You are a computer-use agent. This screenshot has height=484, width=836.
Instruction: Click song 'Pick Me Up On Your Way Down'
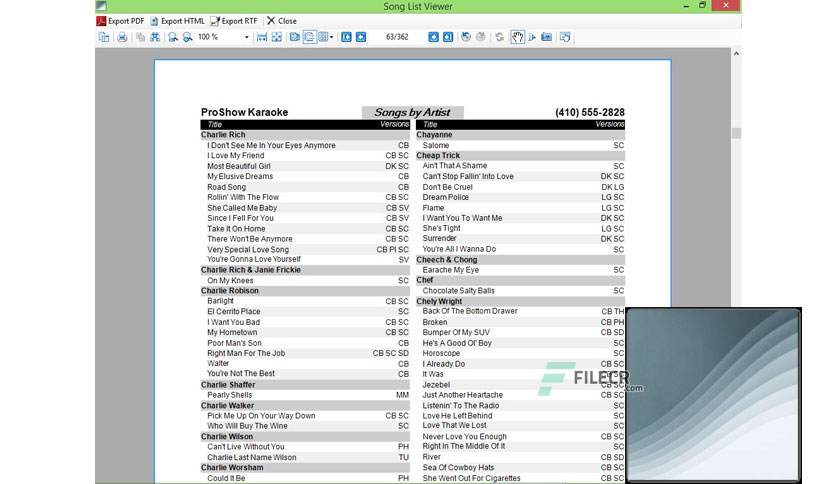261,416
